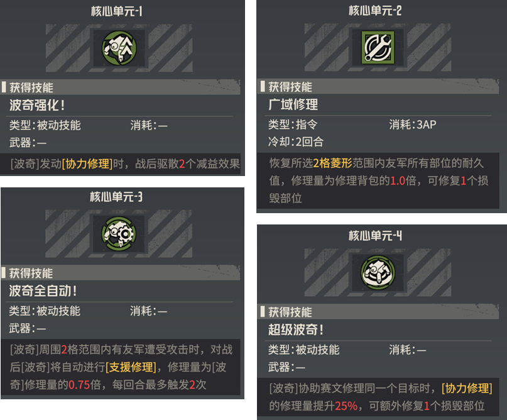The width and height of the screenshot is (507, 420).
Task: Select the 核心单元-2 title
Action: [375, 11]
